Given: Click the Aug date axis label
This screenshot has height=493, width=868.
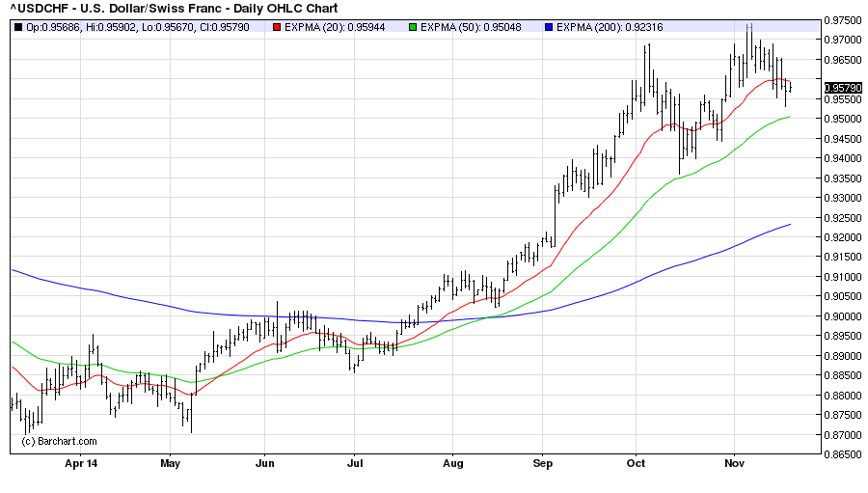Looking at the screenshot, I should click(452, 463).
